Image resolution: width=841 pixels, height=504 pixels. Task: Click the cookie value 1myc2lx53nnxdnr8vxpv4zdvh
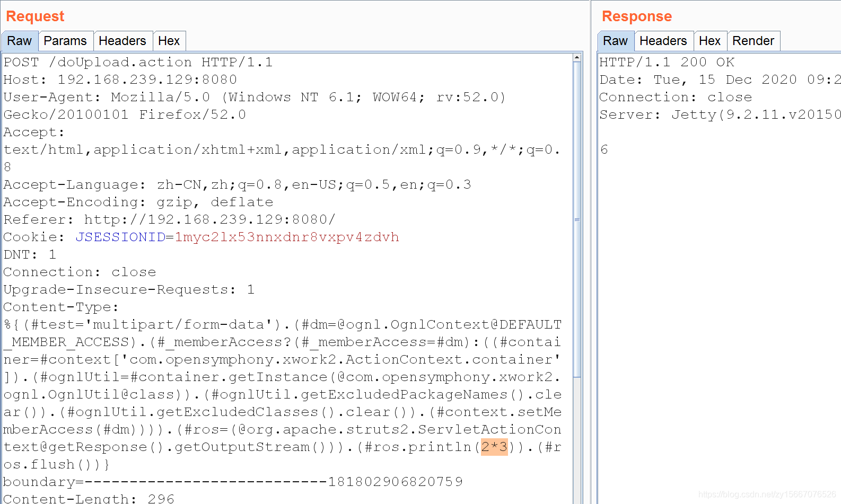(287, 237)
